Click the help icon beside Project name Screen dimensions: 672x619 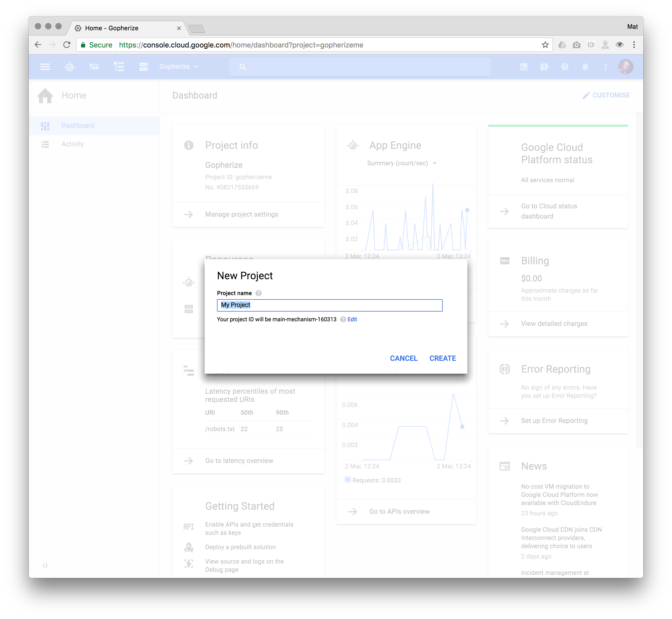point(259,293)
